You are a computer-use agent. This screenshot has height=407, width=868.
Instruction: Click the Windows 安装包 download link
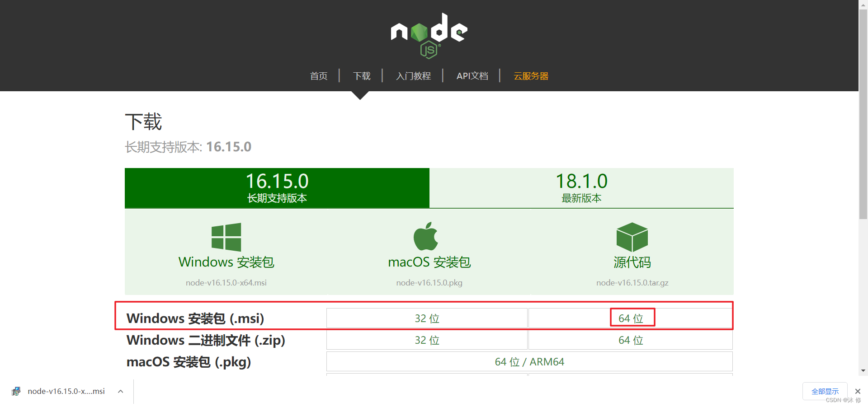[226, 262]
